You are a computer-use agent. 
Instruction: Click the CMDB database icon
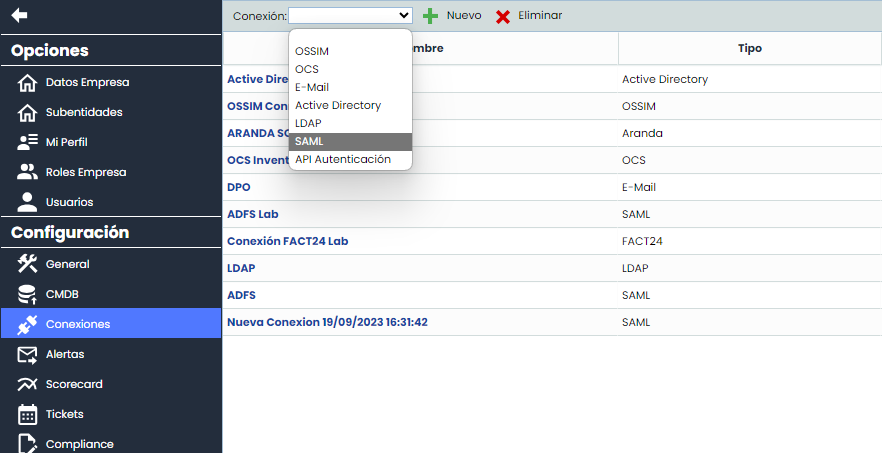(x=28, y=294)
